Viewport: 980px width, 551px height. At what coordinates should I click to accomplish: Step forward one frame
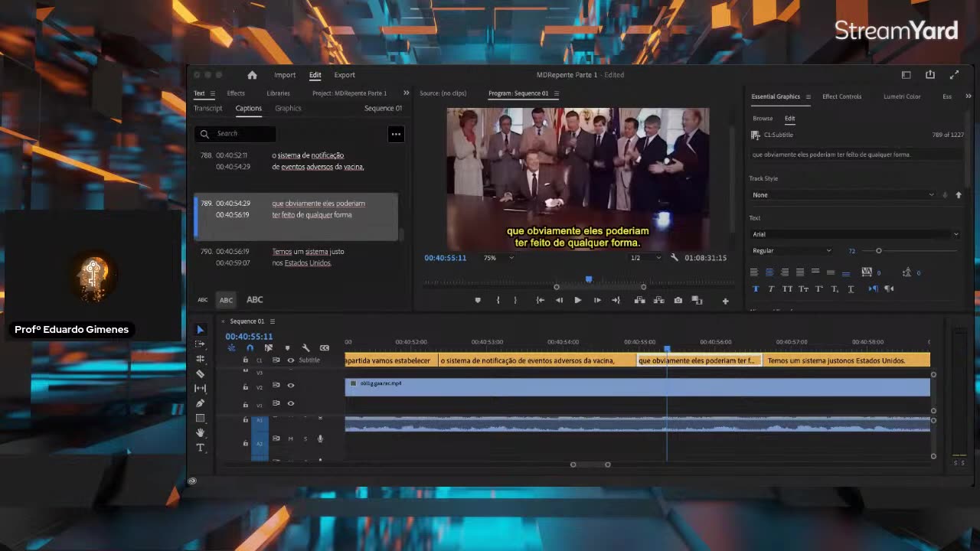[x=597, y=301]
